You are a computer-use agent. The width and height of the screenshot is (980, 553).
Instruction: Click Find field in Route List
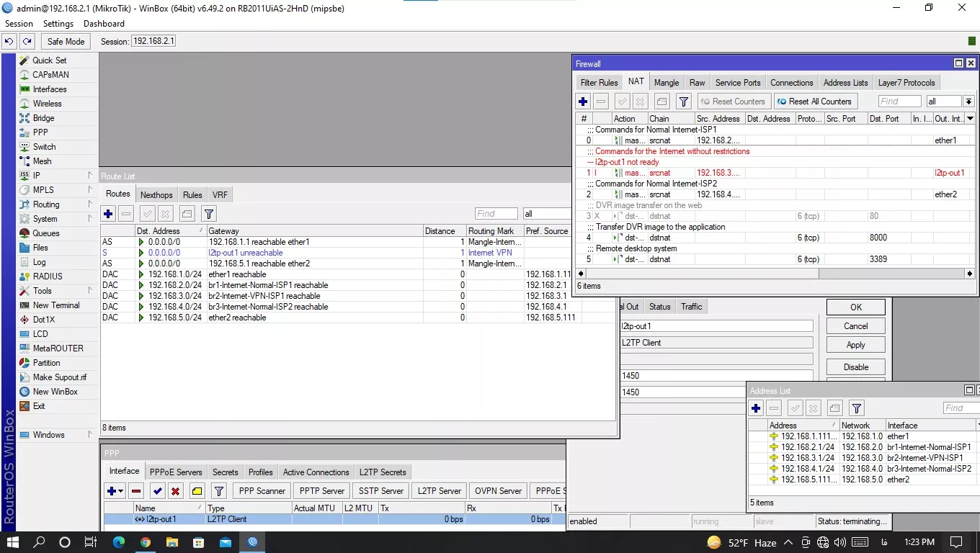[496, 214]
